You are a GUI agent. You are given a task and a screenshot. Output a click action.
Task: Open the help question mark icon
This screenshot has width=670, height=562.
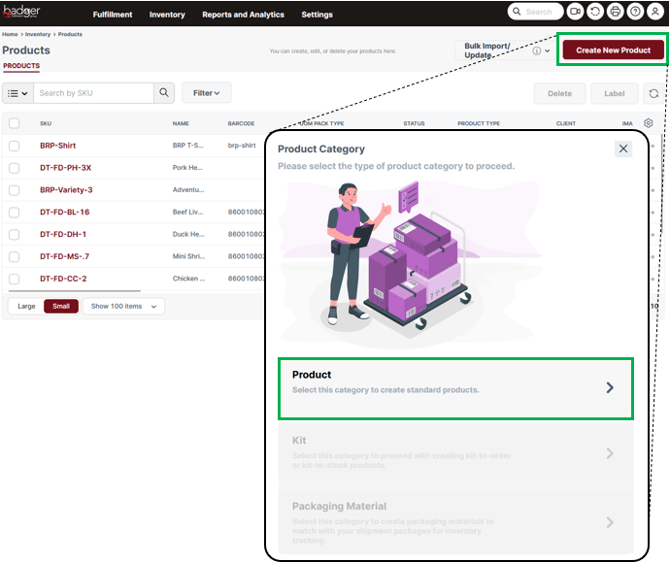click(x=635, y=11)
